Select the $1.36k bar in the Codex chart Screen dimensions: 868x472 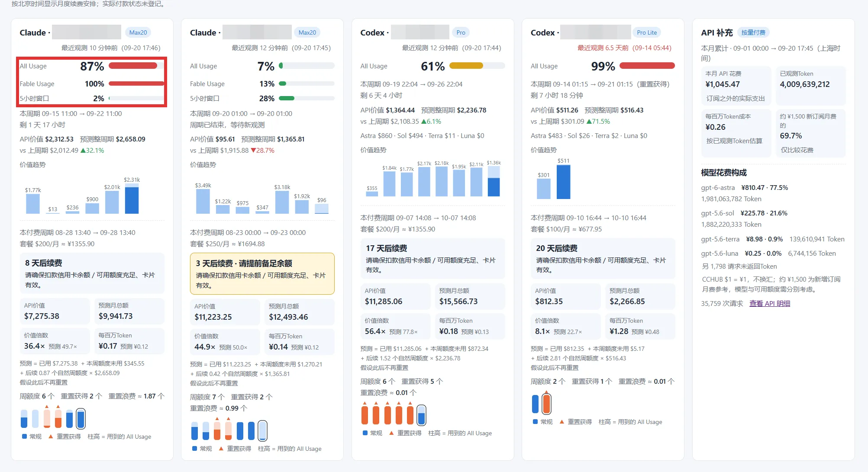pyautogui.click(x=494, y=181)
